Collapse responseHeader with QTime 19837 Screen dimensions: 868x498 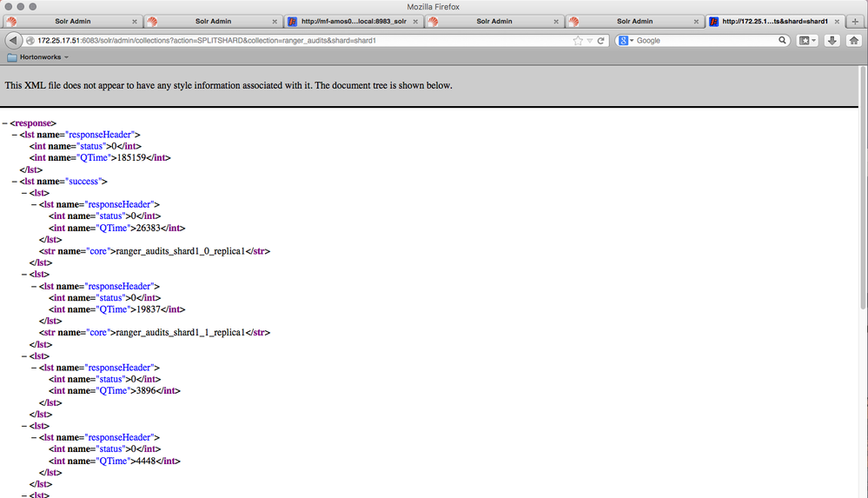pos(34,287)
